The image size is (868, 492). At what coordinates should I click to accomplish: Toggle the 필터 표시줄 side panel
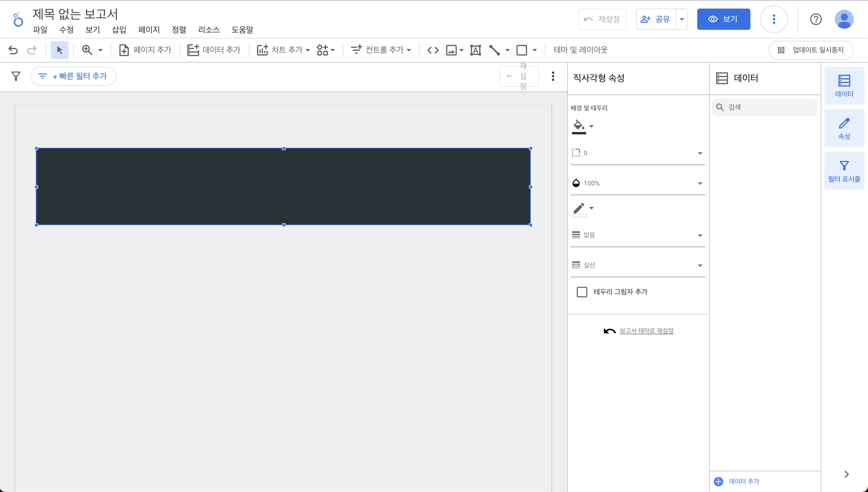pos(844,171)
